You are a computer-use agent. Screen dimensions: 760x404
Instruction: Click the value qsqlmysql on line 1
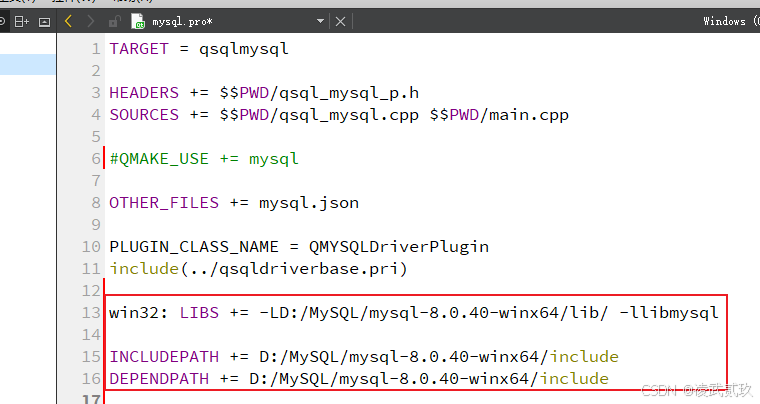click(x=244, y=49)
